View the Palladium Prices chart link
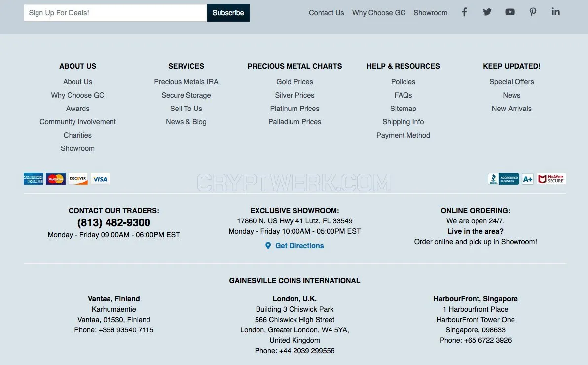588x365 pixels. (x=295, y=122)
